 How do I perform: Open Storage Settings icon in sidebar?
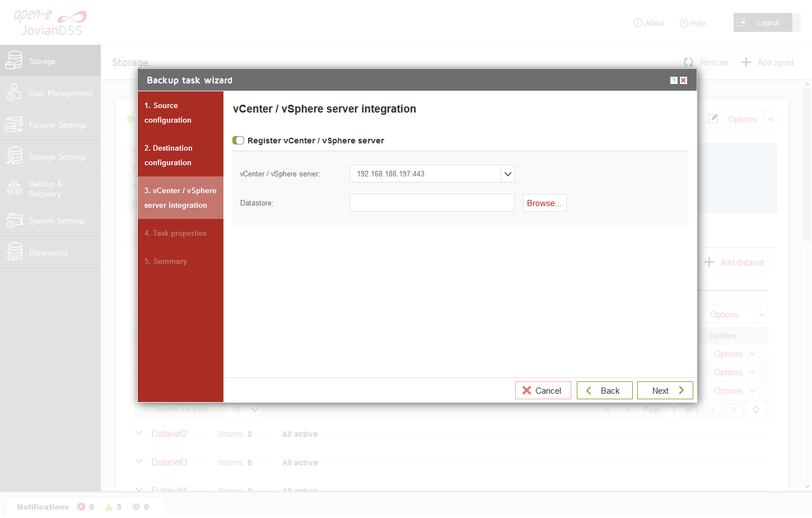point(14,156)
